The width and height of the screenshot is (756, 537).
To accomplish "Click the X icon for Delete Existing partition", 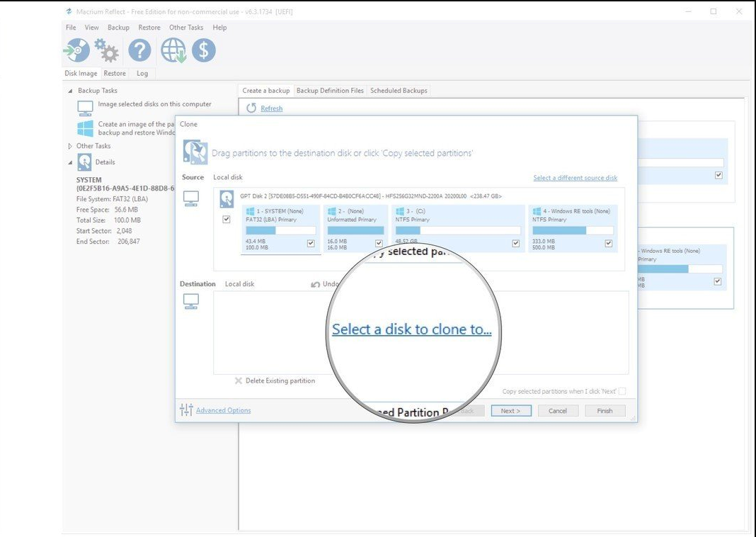I will 238,380.
